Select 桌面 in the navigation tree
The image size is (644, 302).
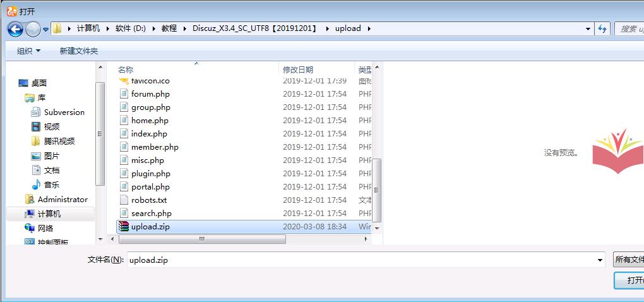pos(39,83)
